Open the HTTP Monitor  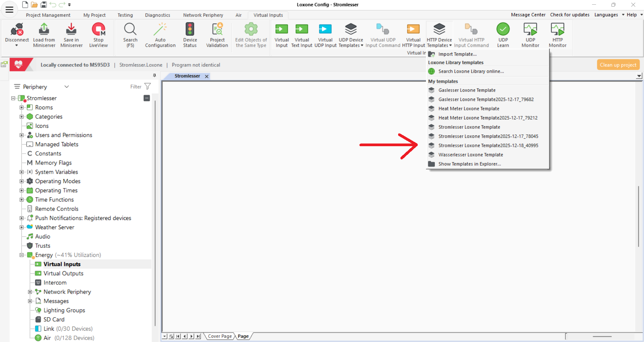(x=557, y=30)
